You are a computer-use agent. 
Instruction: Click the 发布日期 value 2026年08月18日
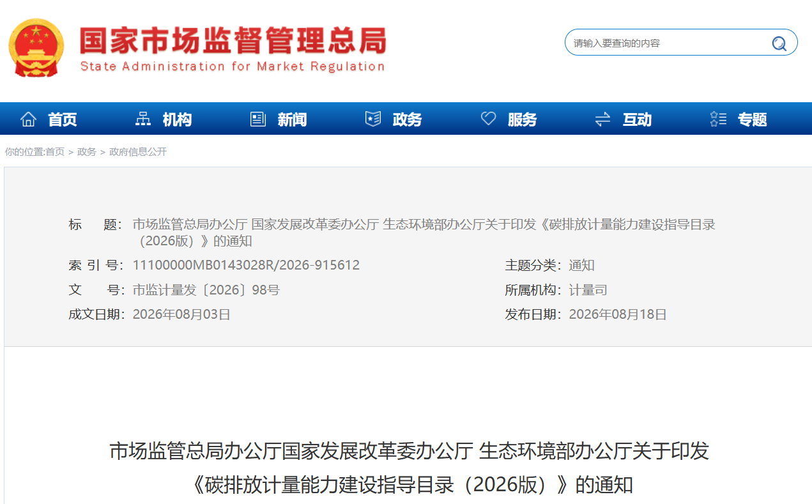coord(618,314)
